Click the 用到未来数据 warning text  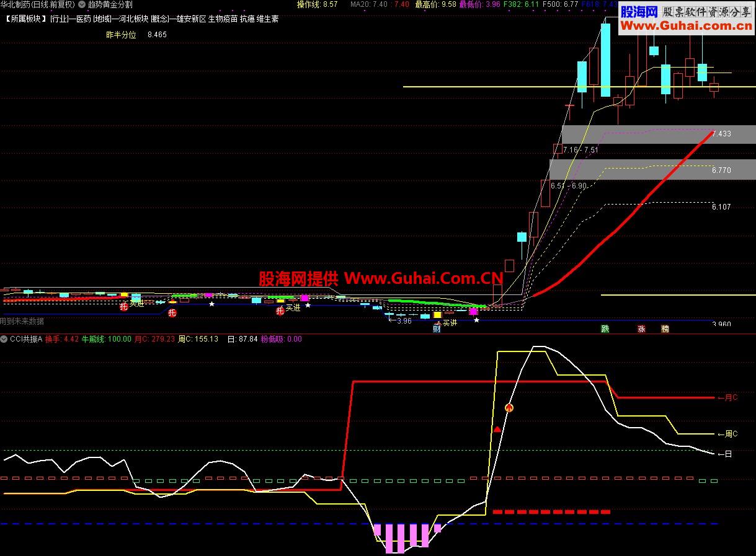[x=22, y=321]
